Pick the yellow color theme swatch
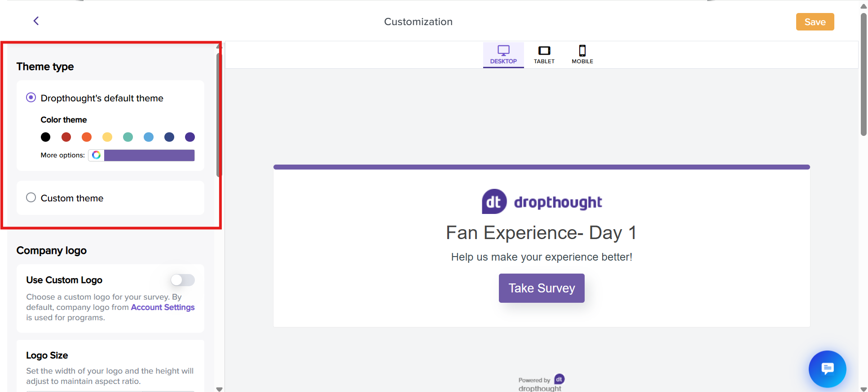This screenshot has width=868, height=392. [x=107, y=137]
